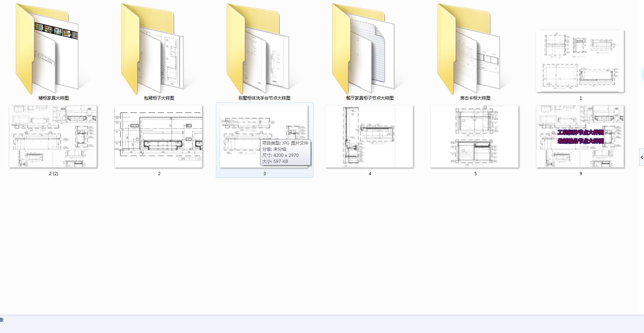Image resolution: width=644 pixels, height=333 pixels.
Task: Select drawing thumbnail named 4
Action: [x=369, y=136]
